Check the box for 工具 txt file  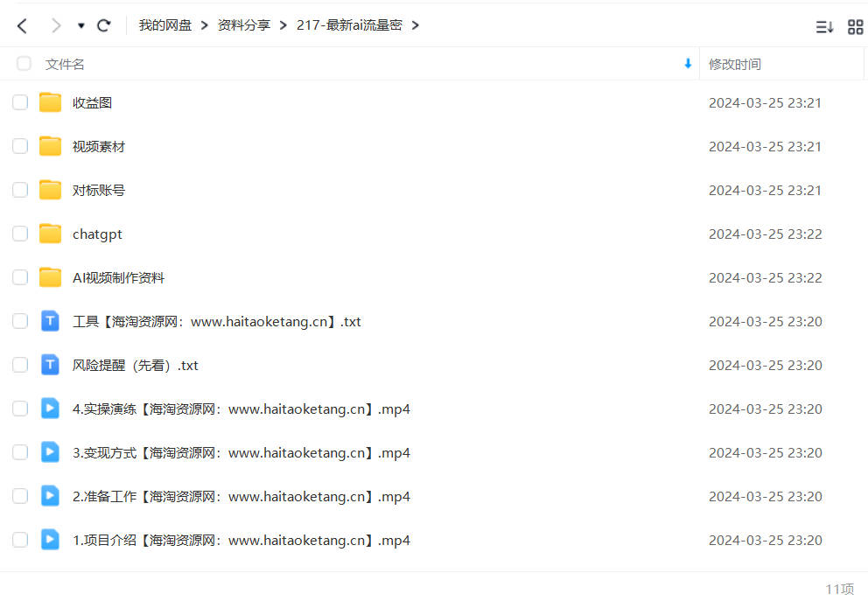click(20, 321)
